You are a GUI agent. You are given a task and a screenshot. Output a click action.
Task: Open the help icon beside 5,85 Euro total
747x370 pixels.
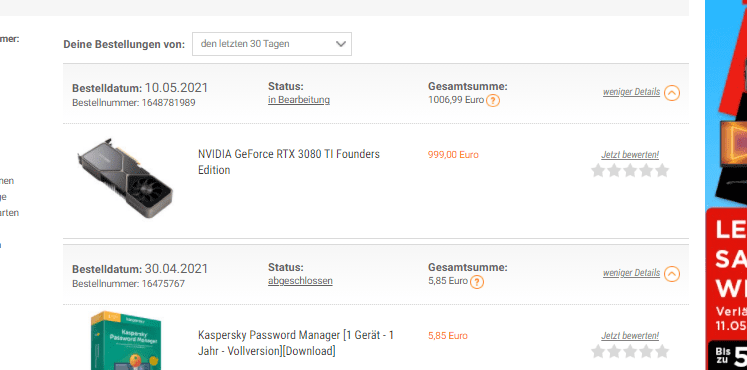(x=476, y=282)
